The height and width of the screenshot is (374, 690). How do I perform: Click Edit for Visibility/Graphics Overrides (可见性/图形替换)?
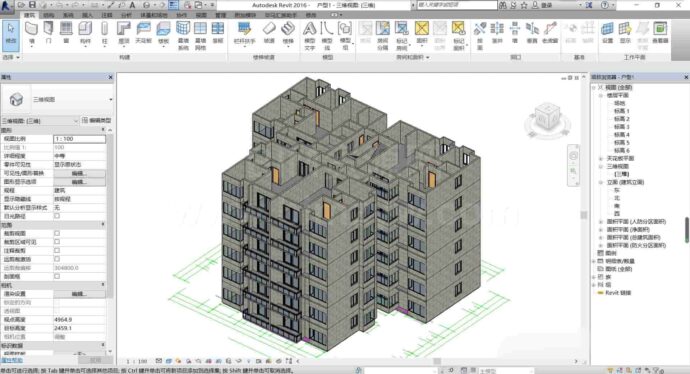(79, 173)
